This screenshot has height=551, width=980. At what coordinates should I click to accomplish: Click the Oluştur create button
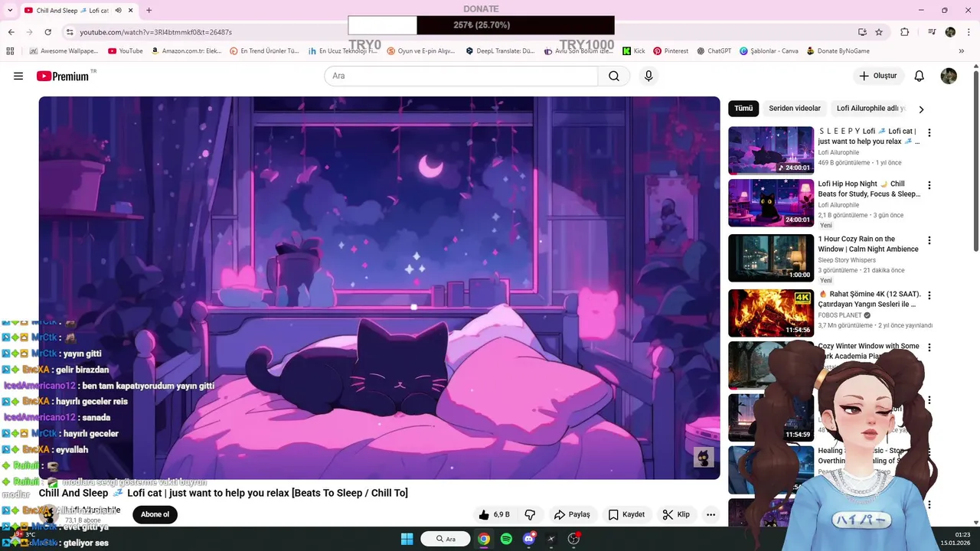(x=877, y=76)
